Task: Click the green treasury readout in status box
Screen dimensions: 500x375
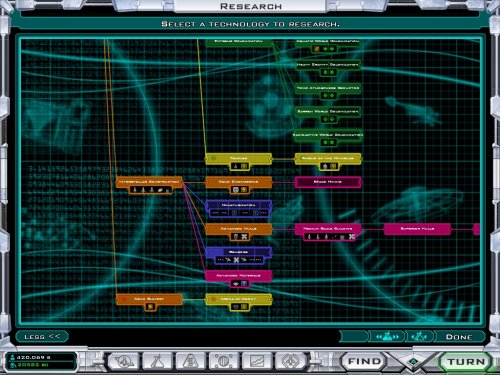Action: 33,365
